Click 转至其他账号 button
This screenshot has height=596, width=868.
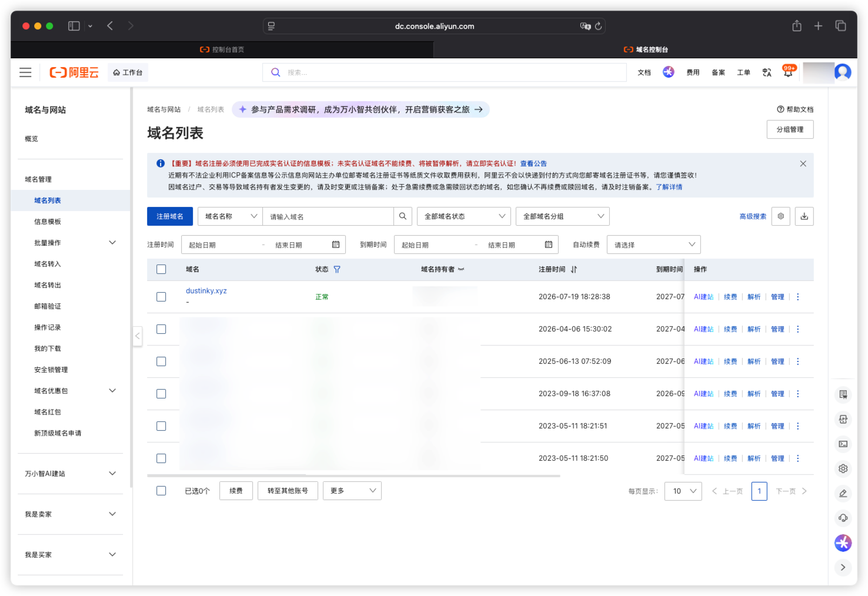(288, 491)
